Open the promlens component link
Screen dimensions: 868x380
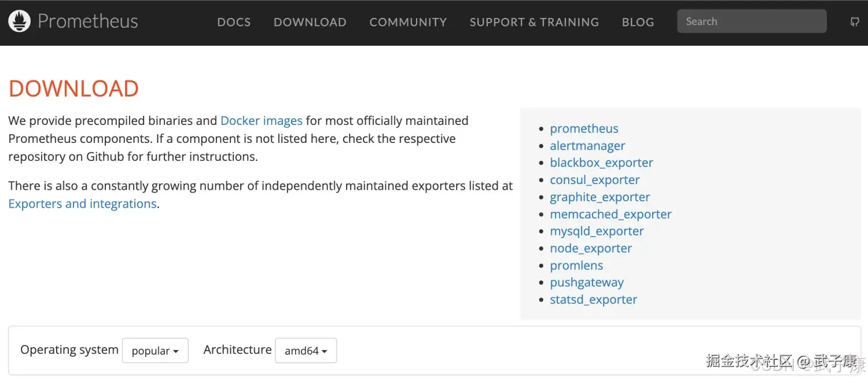(576, 265)
